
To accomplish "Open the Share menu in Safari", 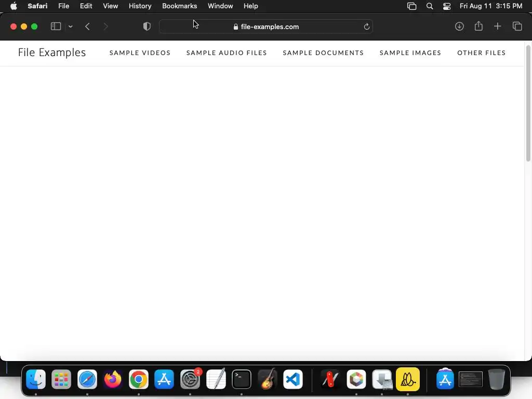I will click(478, 26).
